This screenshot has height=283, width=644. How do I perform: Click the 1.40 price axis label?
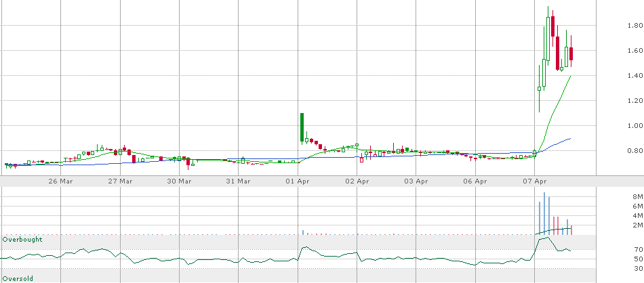pyautogui.click(x=635, y=75)
